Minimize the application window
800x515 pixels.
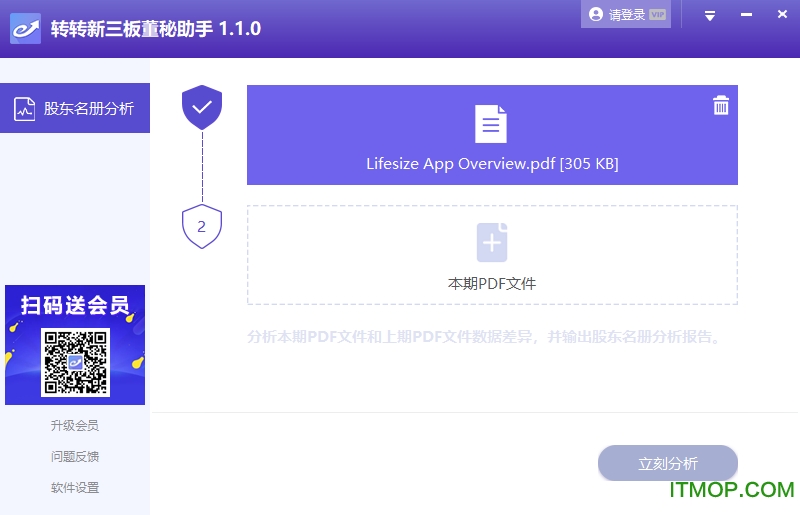pos(746,15)
